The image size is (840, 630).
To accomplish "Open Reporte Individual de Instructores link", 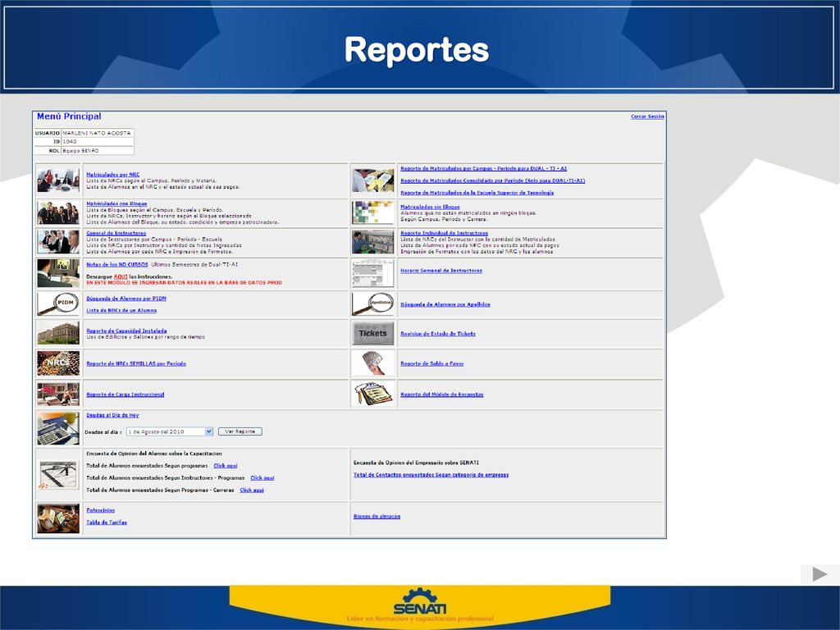I will click(x=444, y=233).
